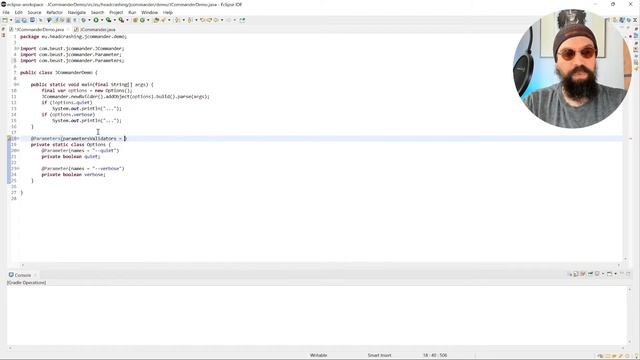Click the Smart Insert status bar entry
This screenshot has height=360, width=640.
click(x=379, y=355)
